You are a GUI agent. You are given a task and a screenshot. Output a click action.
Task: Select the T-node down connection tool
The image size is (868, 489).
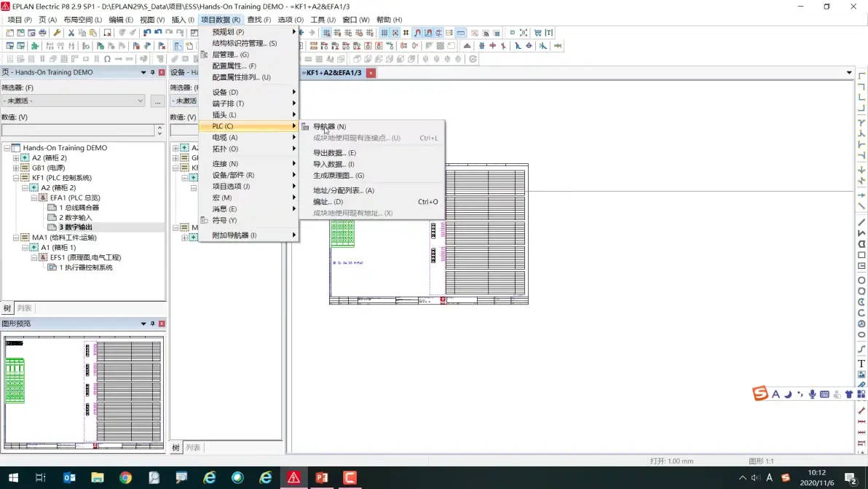pos(861,122)
